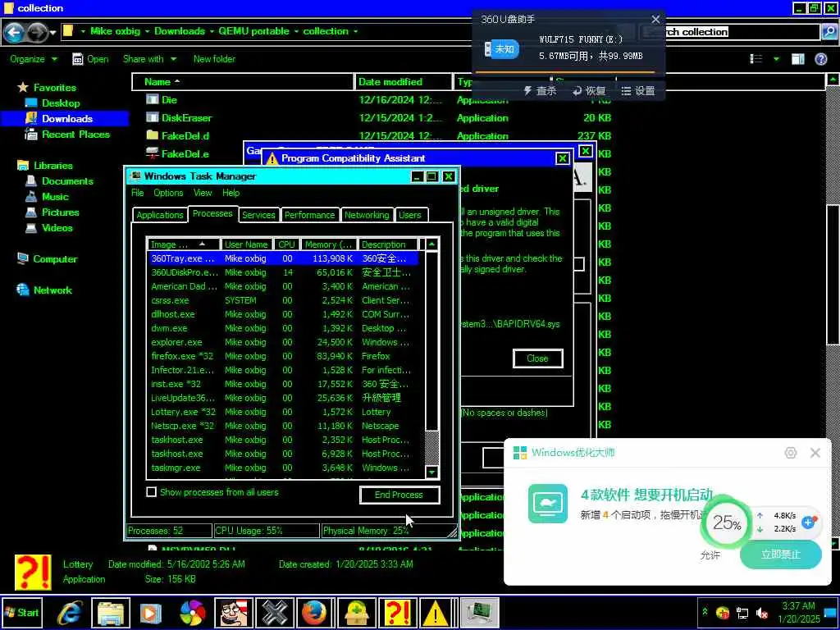Open Internet Explorer from the taskbar
This screenshot has width=840, height=630.
pos(70,612)
